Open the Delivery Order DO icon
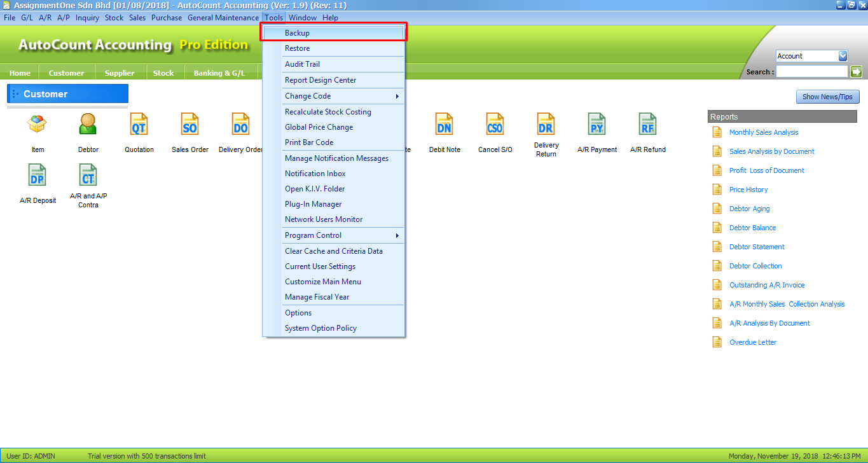Image resolution: width=868 pixels, height=463 pixels. [241, 124]
